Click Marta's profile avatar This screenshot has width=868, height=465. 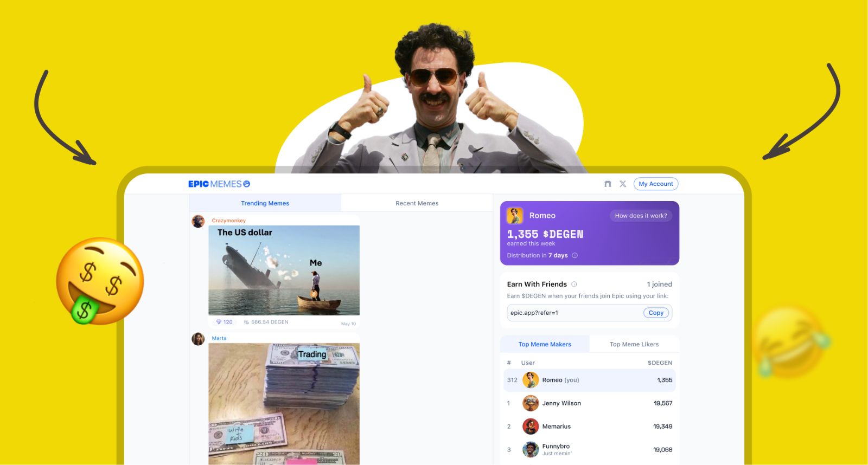click(199, 339)
